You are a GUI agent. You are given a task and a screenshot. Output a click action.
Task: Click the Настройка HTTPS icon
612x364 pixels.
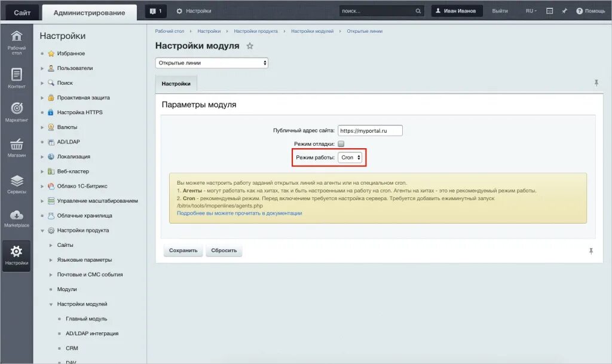click(51, 112)
